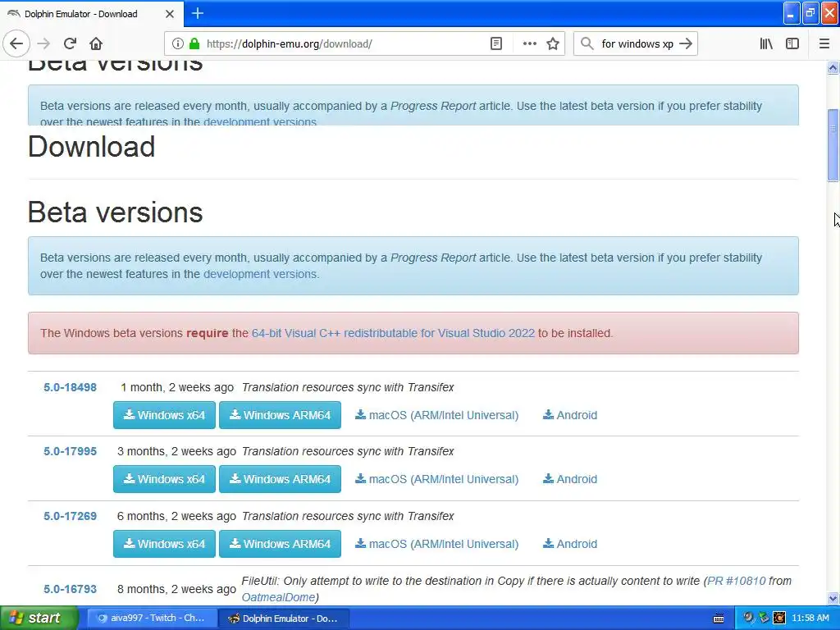
Task: Click the forward navigation arrow
Action: (x=44, y=44)
